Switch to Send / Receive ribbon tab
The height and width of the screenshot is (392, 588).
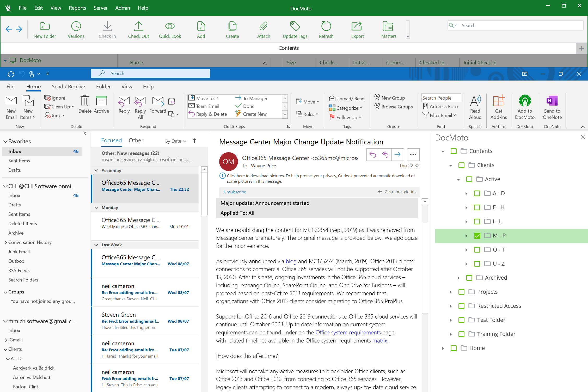point(68,87)
